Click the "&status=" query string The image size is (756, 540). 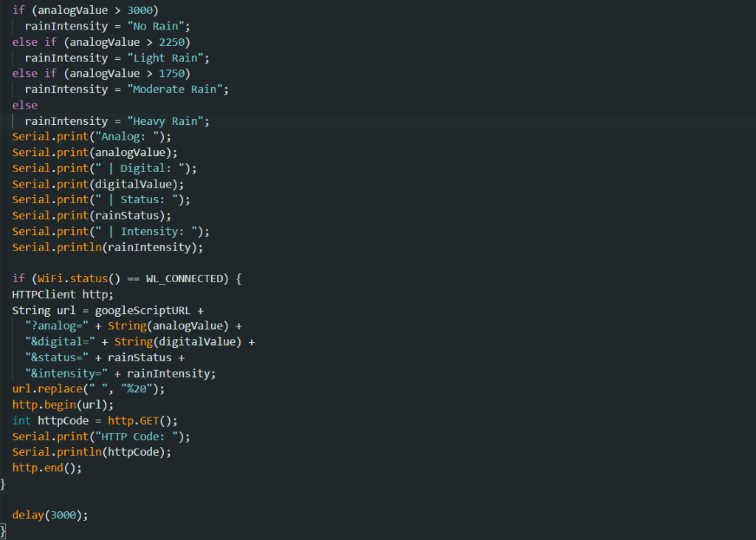[62, 358]
